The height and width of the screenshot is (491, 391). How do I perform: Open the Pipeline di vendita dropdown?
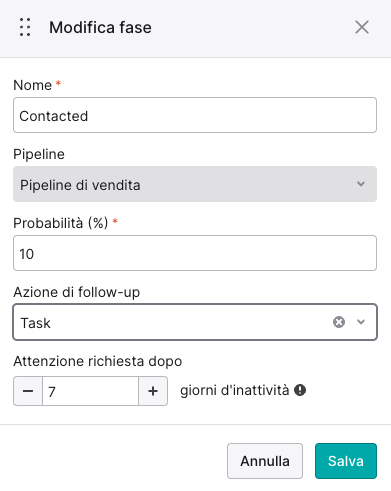[195, 184]
